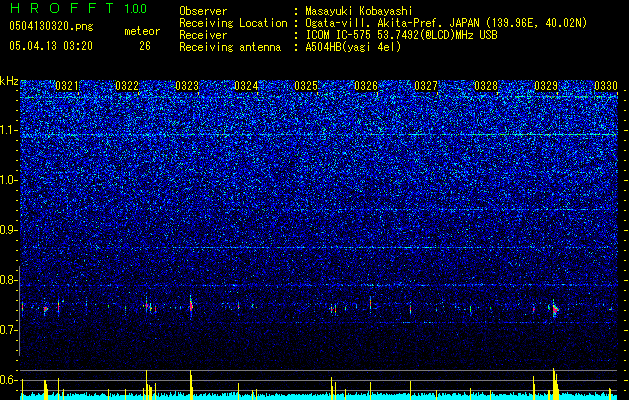Image resolution: width=629 pixels, height=400 pixels.
Task: Click the 0323 time marker
Action: pos(187,86)
